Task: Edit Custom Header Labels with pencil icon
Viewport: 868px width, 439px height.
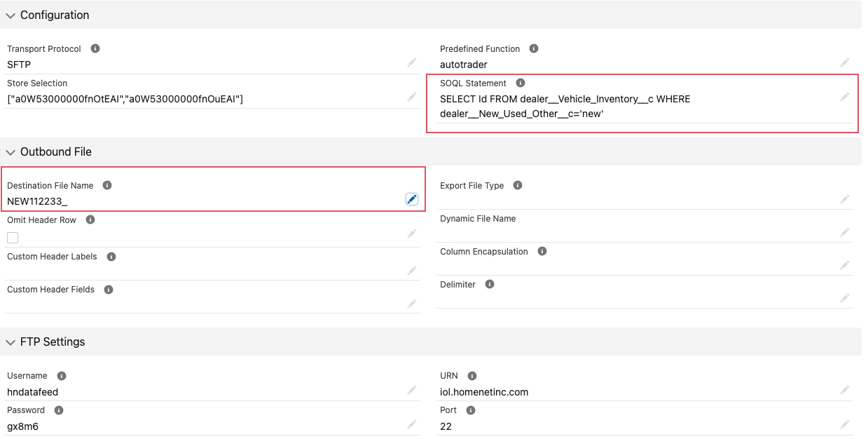Action: pos(412,271)
